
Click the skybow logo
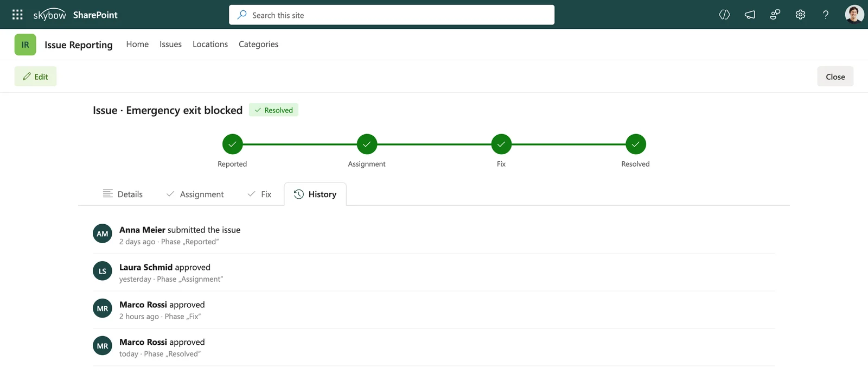click(49, 15)
